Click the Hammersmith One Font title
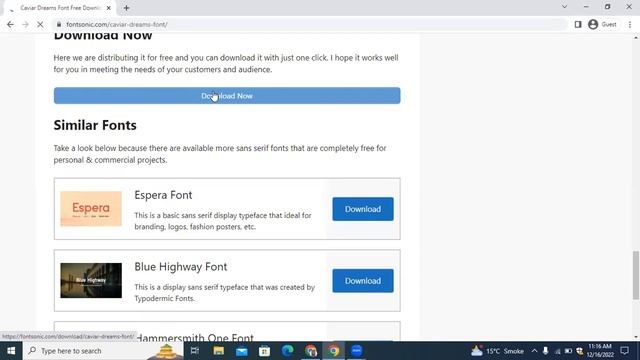Viewport: 640px width, 360px height. pos(194,338)
